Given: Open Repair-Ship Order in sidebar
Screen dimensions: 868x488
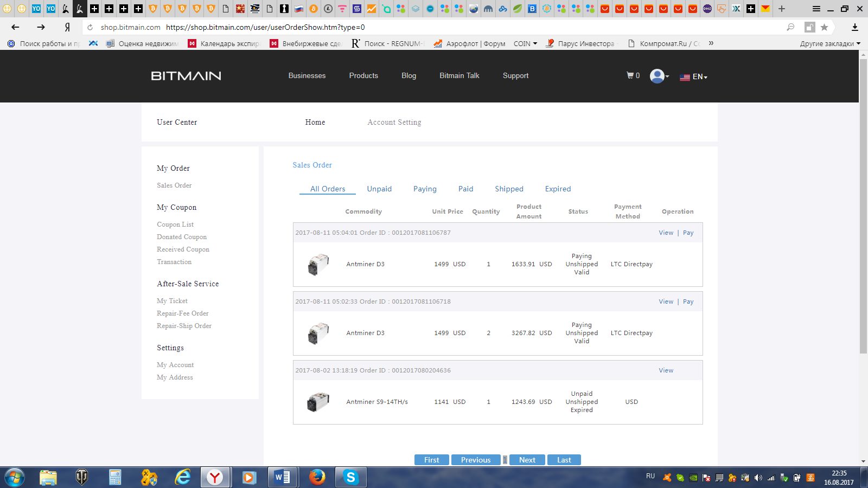Looking at the screenshot, I should click(x=184, y=326).
